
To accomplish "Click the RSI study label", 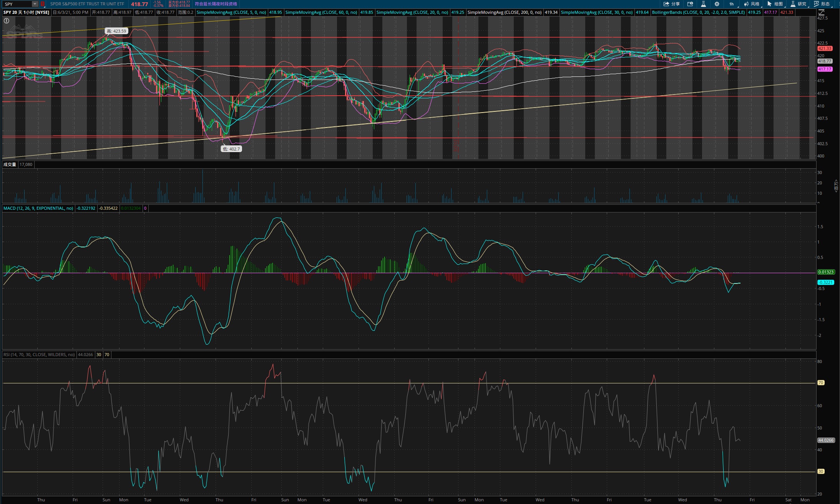I will pyautogui.click(x=39, y=355).
